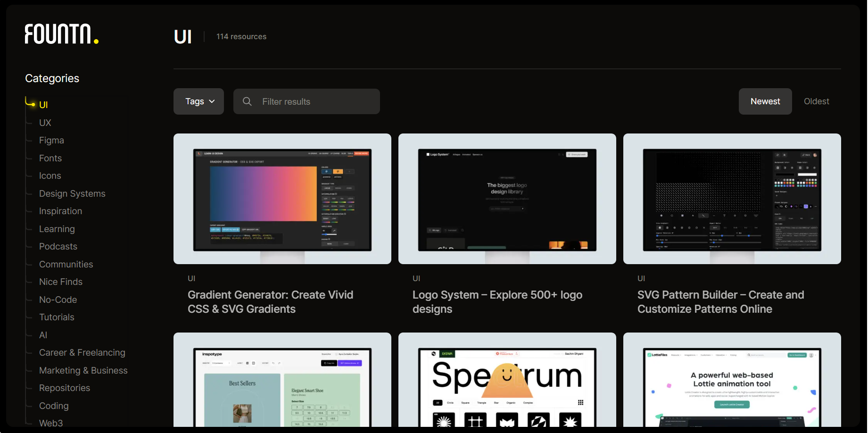868x433 pixels.
Task: Open the Icons category
Action: 50,175
